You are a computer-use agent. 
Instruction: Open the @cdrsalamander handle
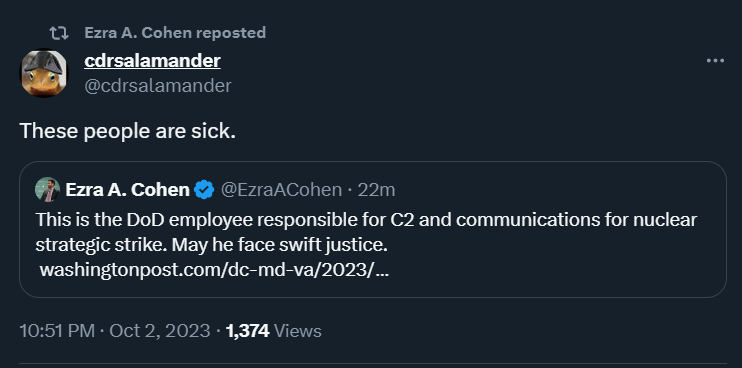pyautogui.click(x=158, y=86)
